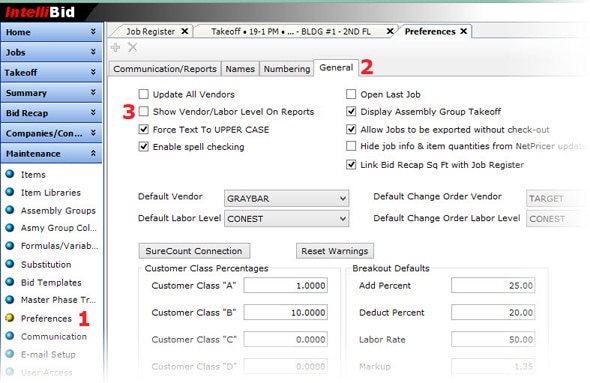Click the Reset Warnings button

(335, 251)
